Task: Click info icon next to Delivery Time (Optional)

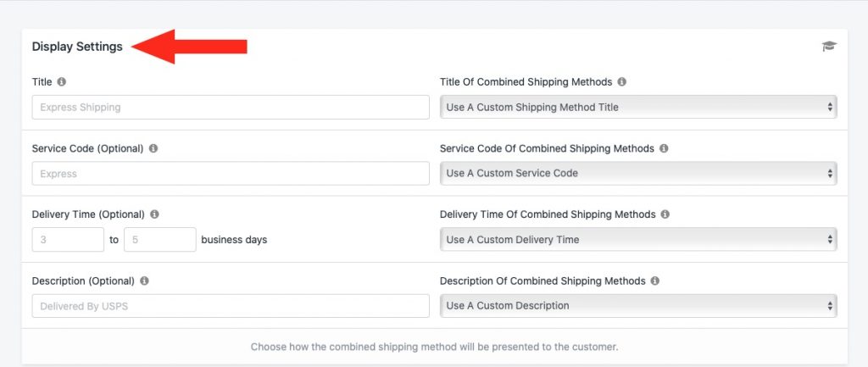Action: [154, 214]
